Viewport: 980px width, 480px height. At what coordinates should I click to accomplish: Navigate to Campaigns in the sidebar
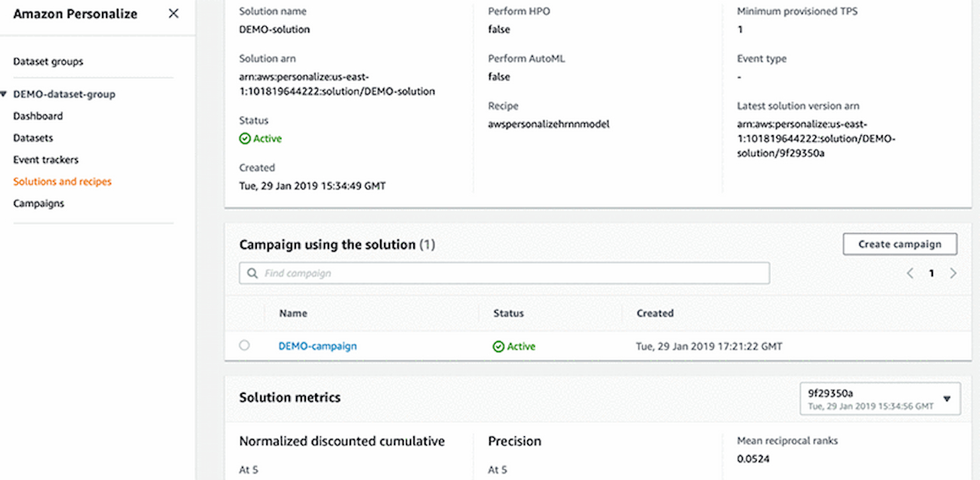pos(38,203)
